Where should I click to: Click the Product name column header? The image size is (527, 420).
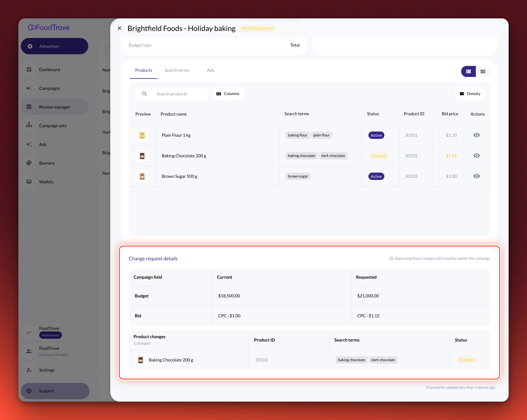pyautogui.click(x=174, y=114)
